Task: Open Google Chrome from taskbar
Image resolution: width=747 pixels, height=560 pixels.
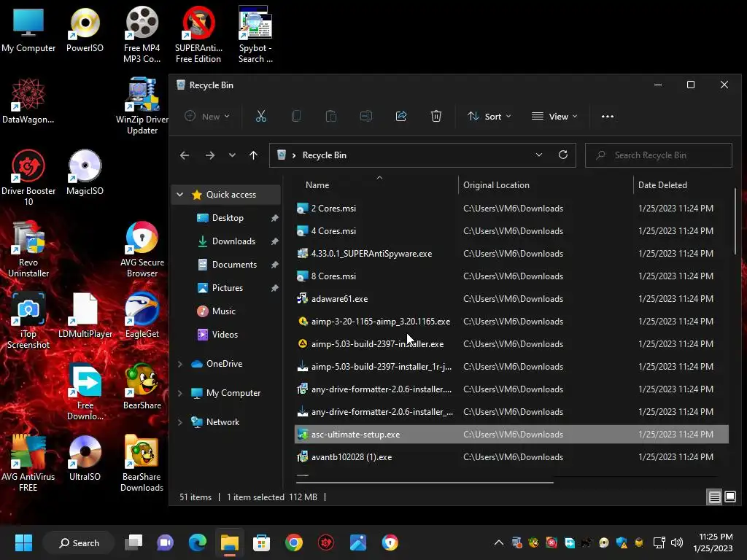Action: point(293,542)
